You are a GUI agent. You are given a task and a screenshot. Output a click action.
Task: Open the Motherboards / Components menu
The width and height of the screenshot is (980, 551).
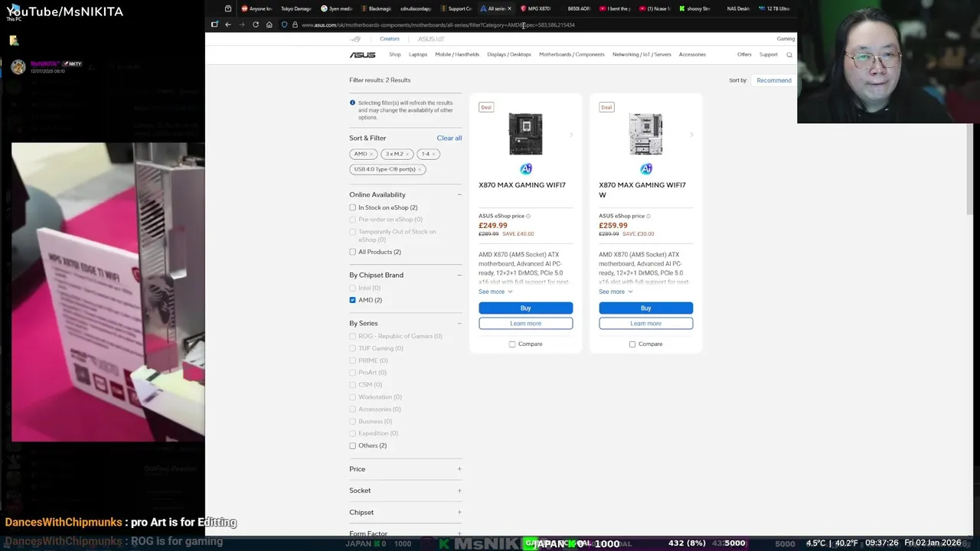[x=572, y=54]
